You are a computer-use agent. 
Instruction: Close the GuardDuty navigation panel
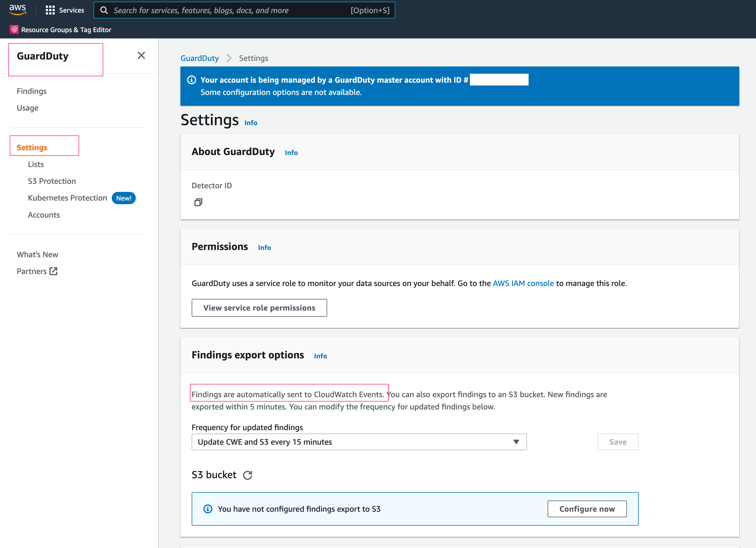click(x=141, y=55)
